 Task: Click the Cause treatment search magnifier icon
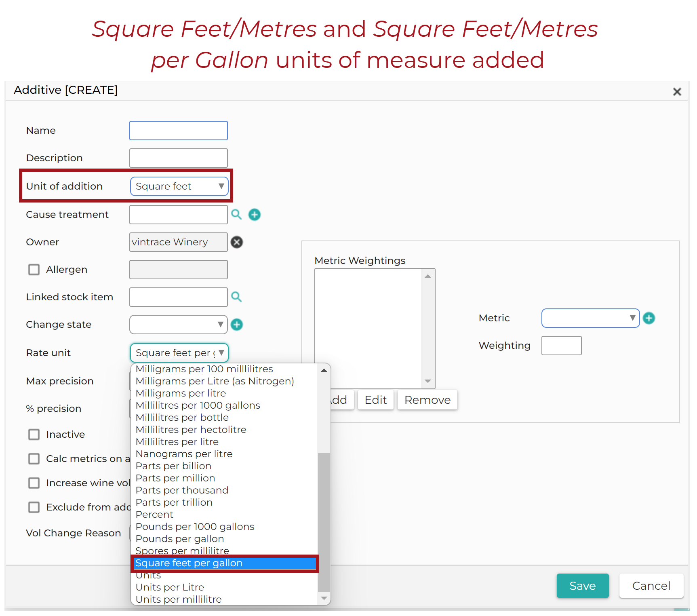[x=236, y=215]
